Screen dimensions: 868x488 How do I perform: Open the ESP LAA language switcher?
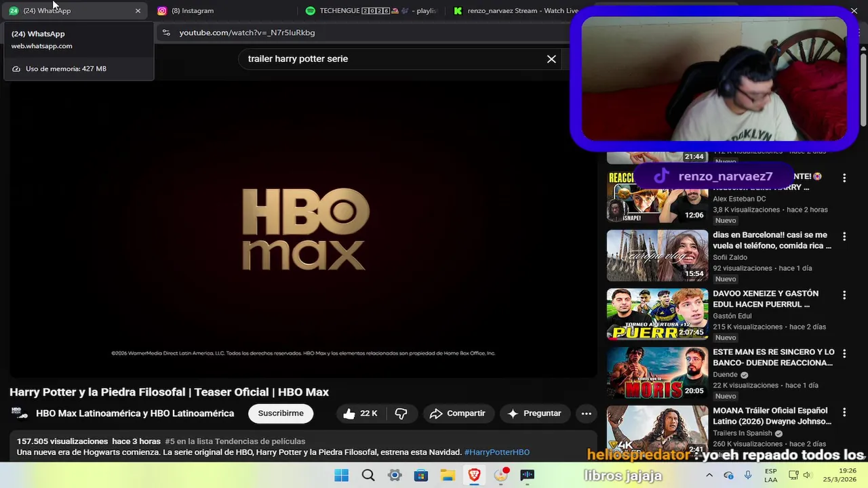771,475
